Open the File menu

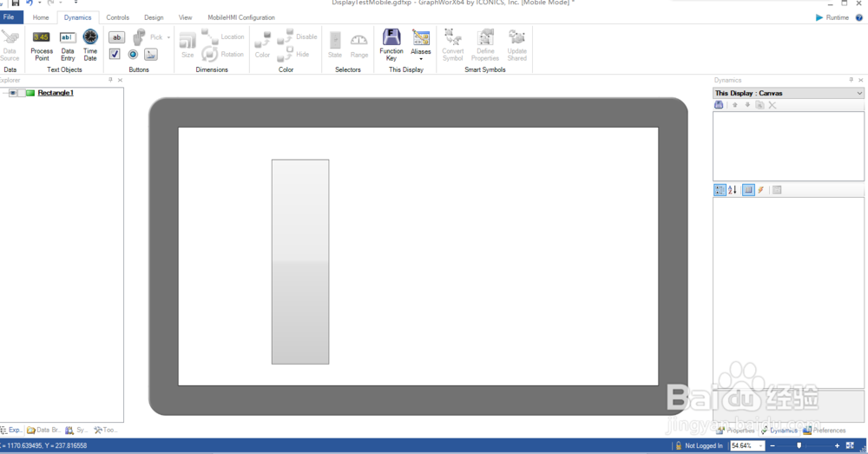[x=10, y=17]
